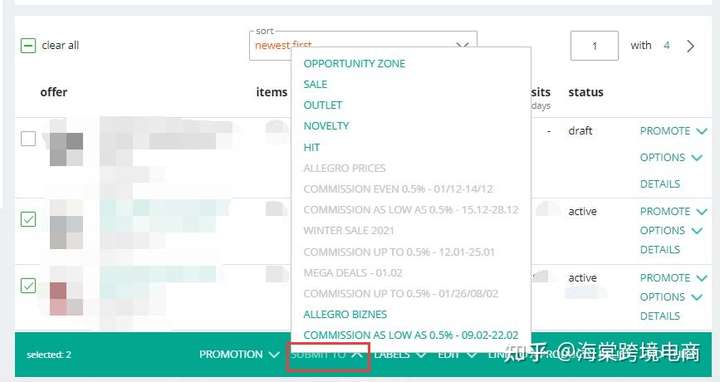
Task: Click the items column header
Action: coord(271,92)
